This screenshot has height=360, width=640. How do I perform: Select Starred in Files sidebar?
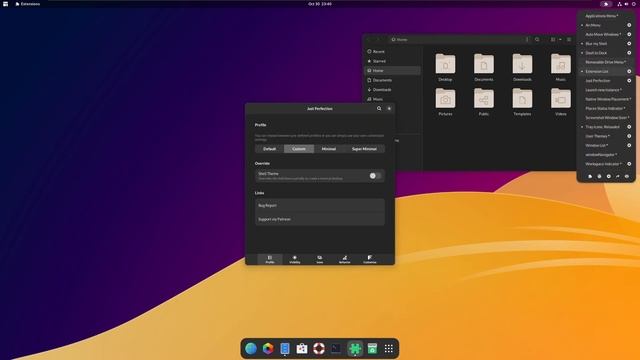[392, 61]
